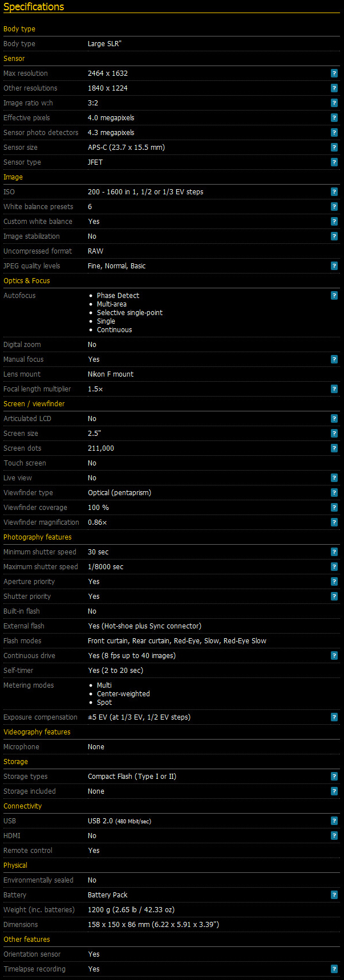344x980 pixels.
Task: Open Battery row help icon
Action: coord(334,895)
